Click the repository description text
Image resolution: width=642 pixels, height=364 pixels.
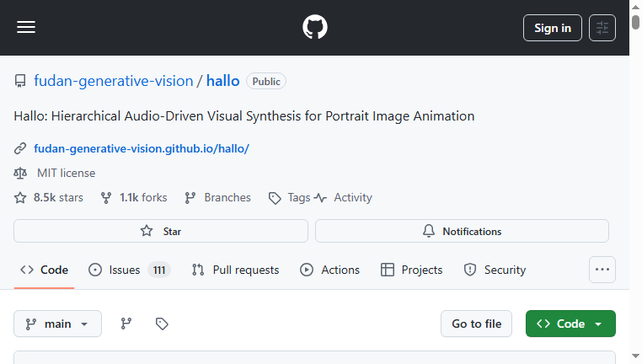pyautogui.click(x=244, y=116)
